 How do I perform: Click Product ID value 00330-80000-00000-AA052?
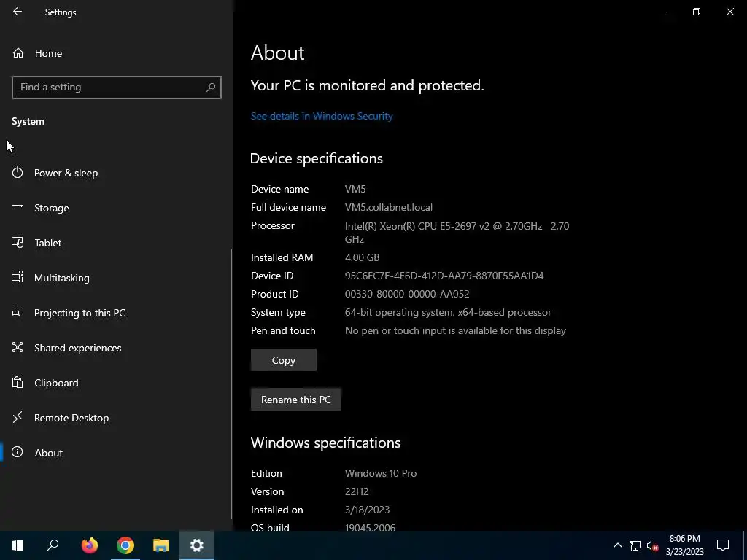(x=407, y=295)
